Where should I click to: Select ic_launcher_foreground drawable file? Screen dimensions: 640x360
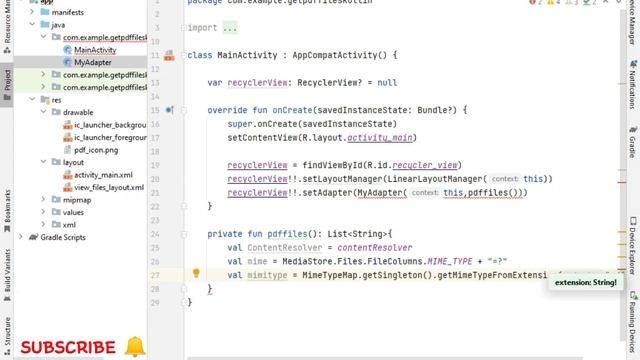pos(110,137)
